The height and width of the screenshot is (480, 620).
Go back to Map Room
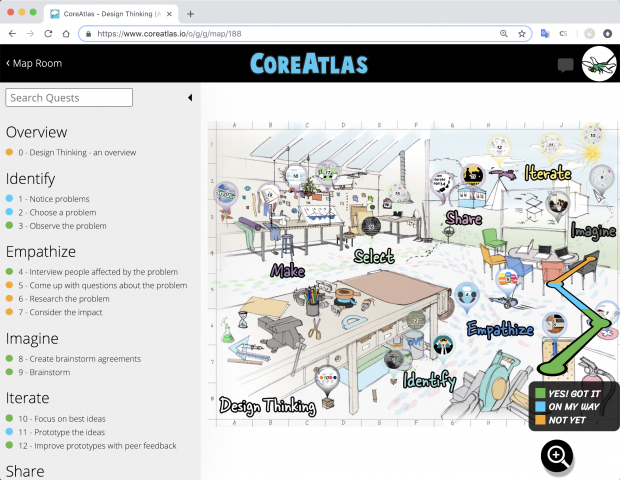click(33, 64)
